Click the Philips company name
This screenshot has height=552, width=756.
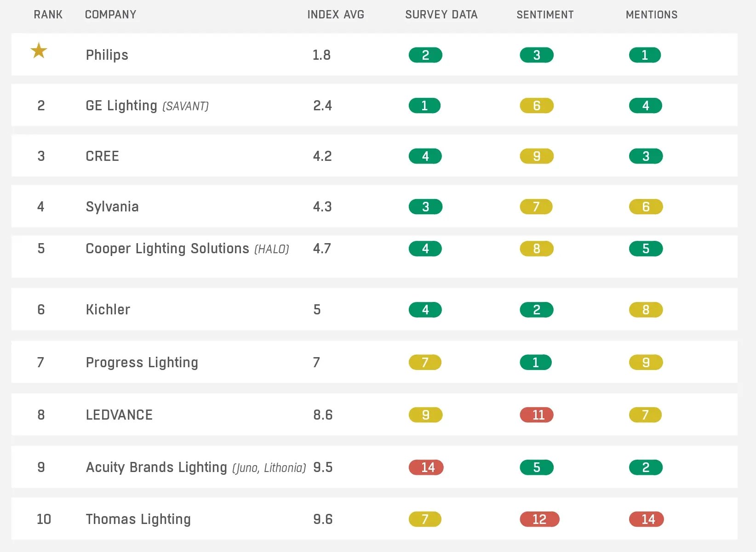point(107,55)
